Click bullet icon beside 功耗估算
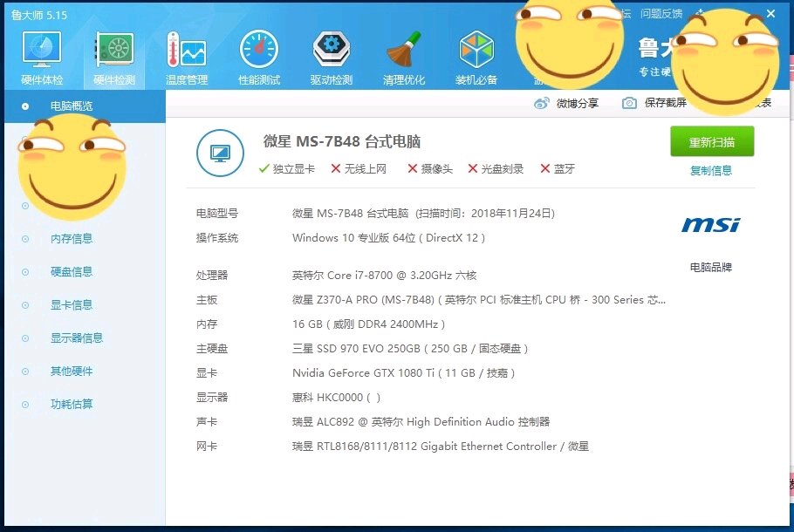Viewport: 794px width, 532px height. [24, 405]
